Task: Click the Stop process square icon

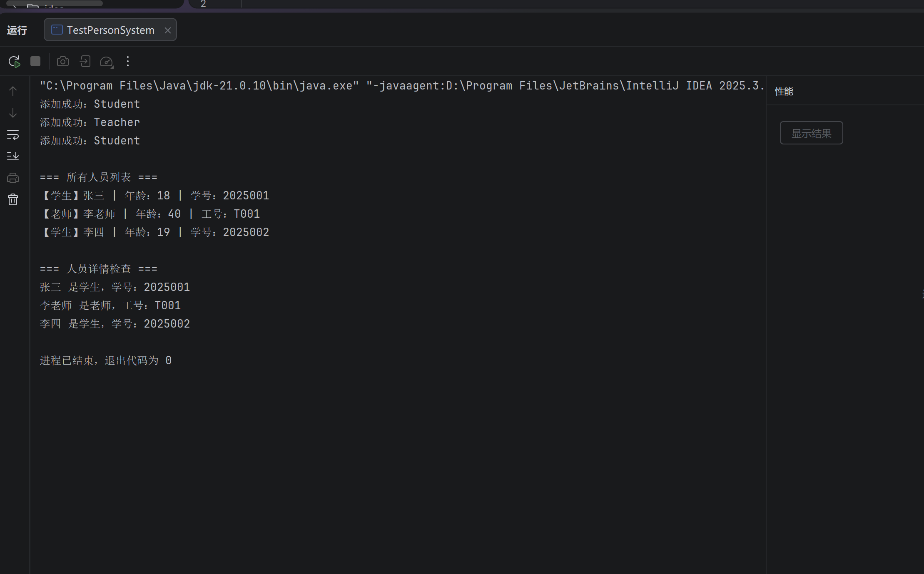Action: point(35,62)
